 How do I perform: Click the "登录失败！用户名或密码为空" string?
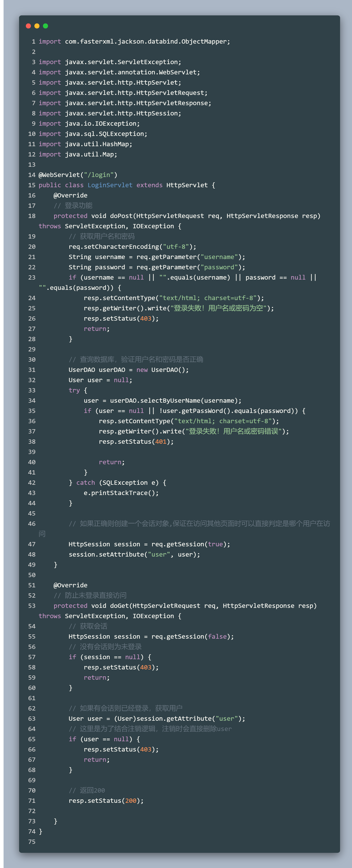coord(219,308)
